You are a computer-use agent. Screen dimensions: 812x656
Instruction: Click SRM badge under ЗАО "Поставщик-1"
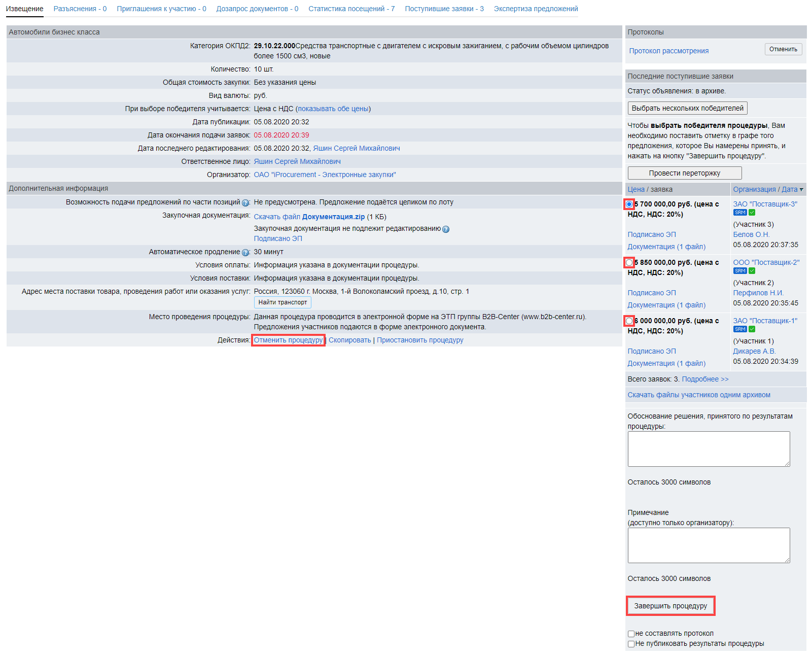point(740,329)
